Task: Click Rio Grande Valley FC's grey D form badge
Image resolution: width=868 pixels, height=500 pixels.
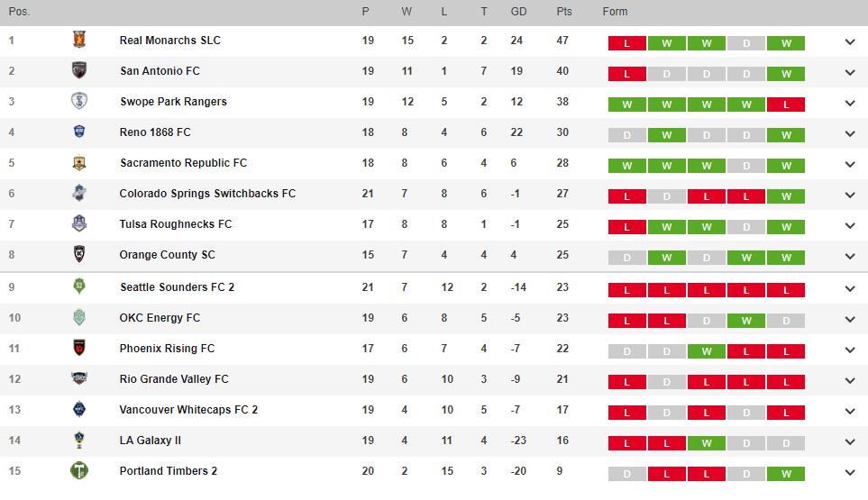Action: click(x=666, y=382)
